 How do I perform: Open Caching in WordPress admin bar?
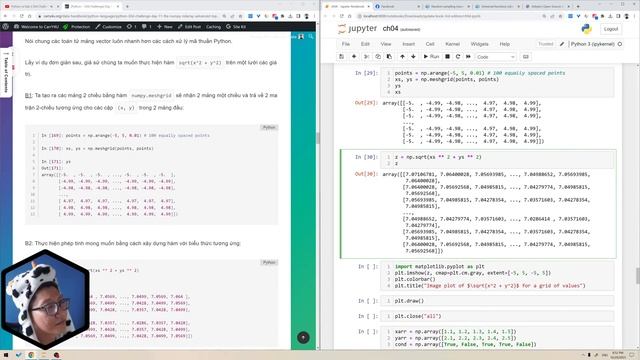[213, 27]
